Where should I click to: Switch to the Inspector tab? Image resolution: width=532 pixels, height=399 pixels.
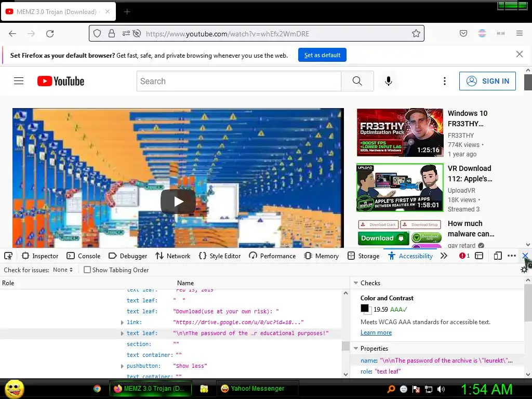coord(40,256)
